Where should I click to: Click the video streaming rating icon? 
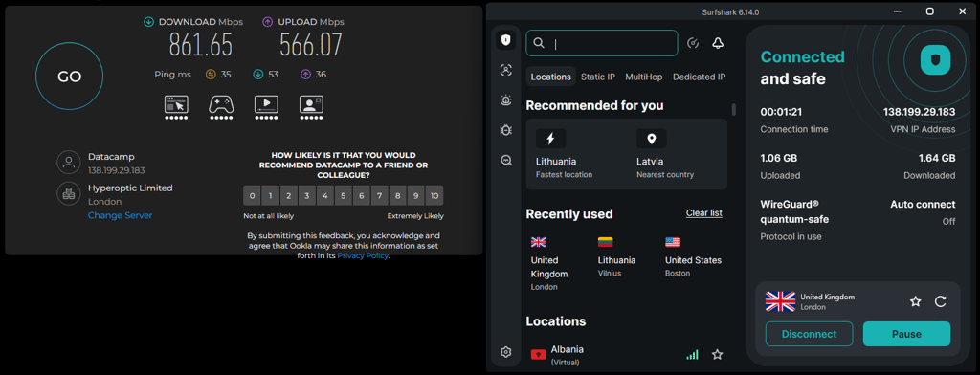[x=266, y=104]
